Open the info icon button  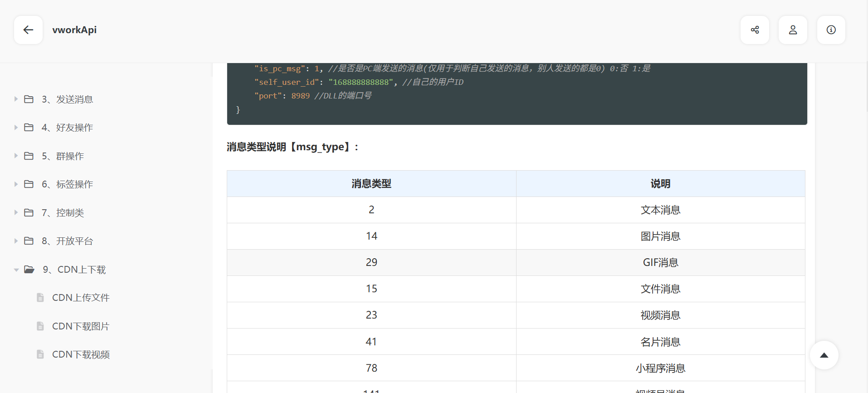(831, 30)
